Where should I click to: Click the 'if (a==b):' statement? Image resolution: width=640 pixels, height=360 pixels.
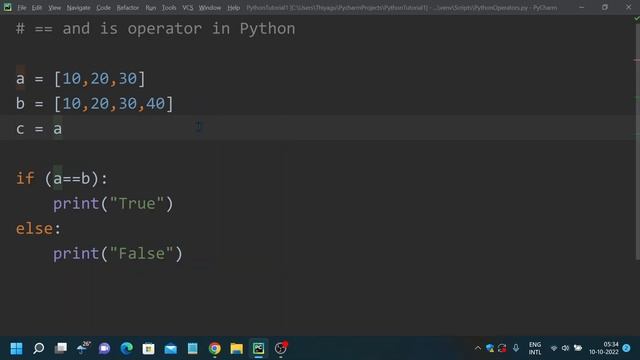tap(62, 179)
